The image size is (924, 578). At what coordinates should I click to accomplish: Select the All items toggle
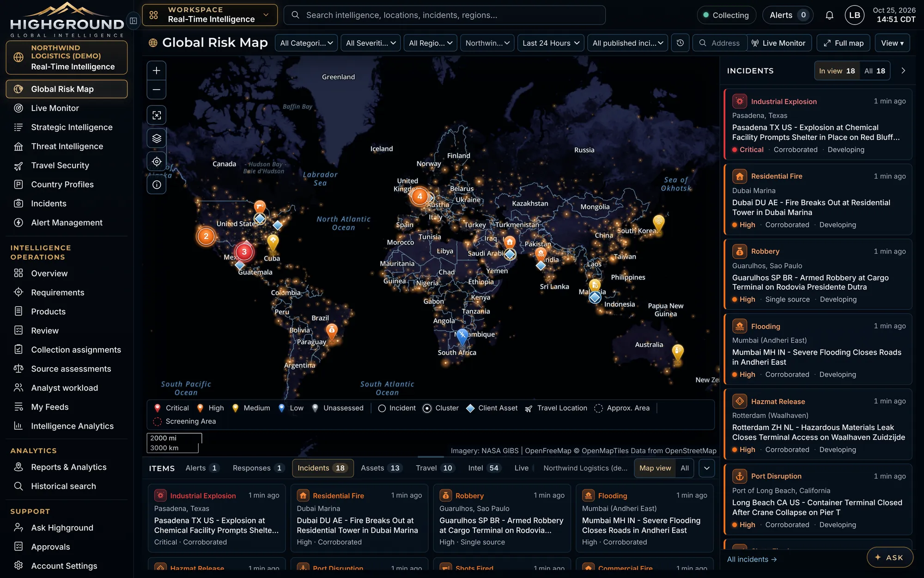point(684,468)
